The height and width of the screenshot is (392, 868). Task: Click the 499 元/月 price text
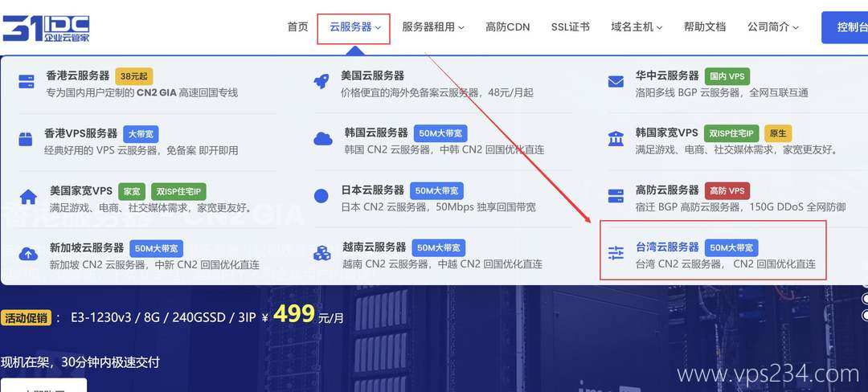pyautogui.click(x=309, y=315)
